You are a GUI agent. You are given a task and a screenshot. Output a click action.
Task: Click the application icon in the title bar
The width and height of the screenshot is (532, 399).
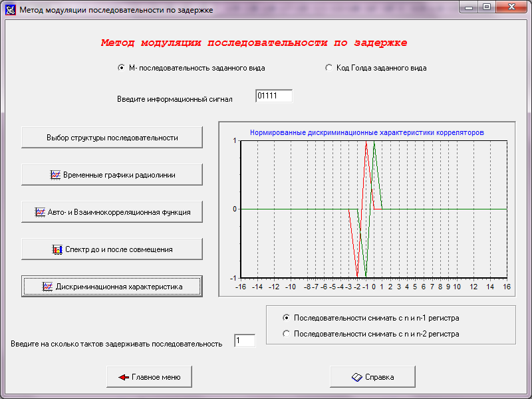click(x=10, y=9)
